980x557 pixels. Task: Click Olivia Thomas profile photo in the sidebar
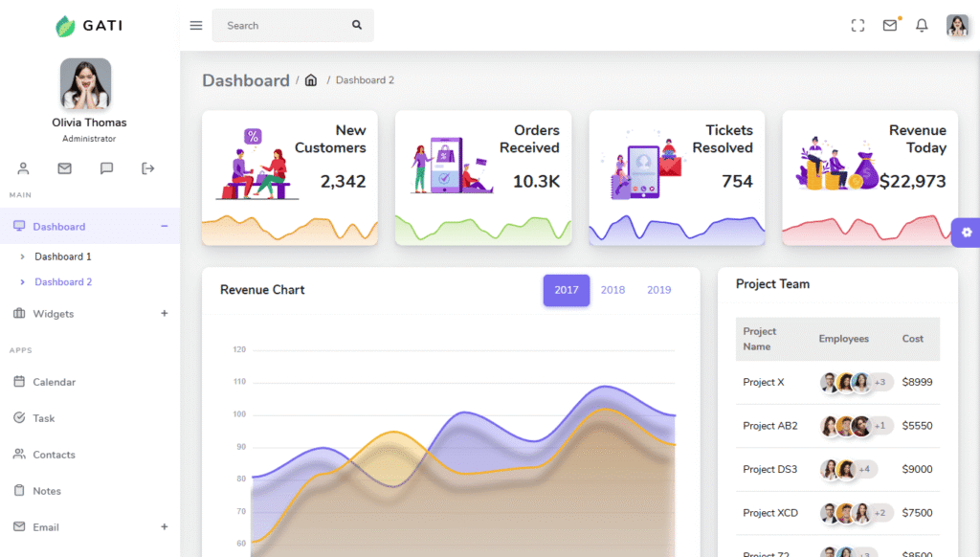tap(85, 84)
